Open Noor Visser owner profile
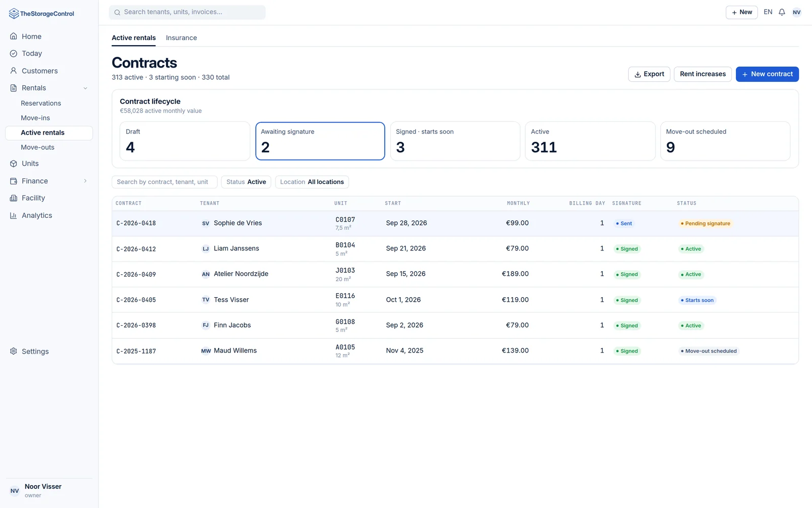The width and height of the screenshot is (812, 508). pyautogui.click(x=49, y=491)
